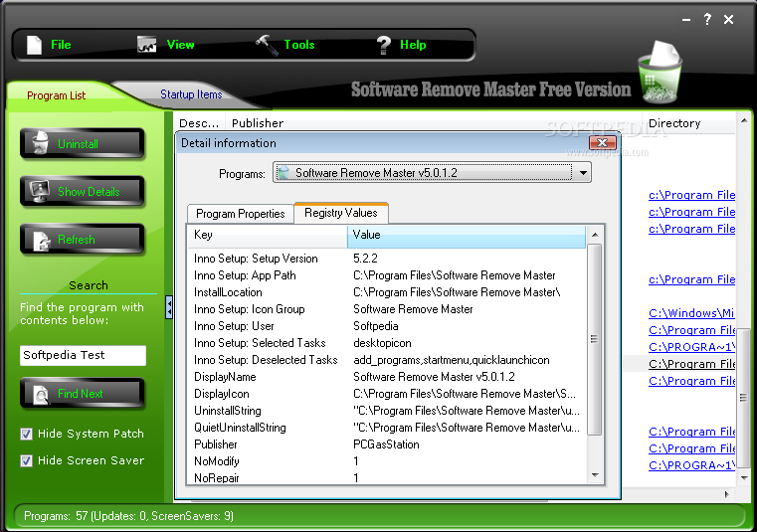Click the registry list scrollbar thumb

(x=595, y=339)
